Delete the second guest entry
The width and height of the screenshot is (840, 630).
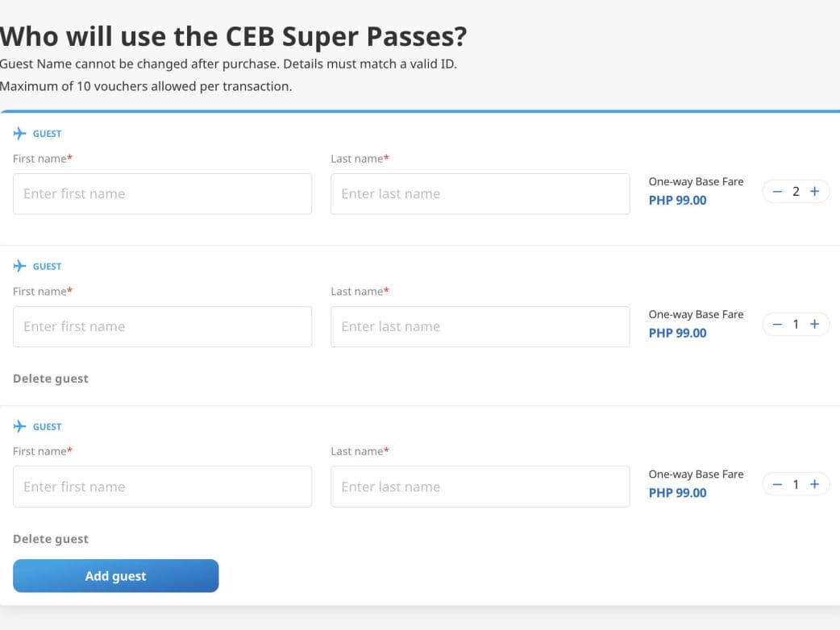coord(51,379)
